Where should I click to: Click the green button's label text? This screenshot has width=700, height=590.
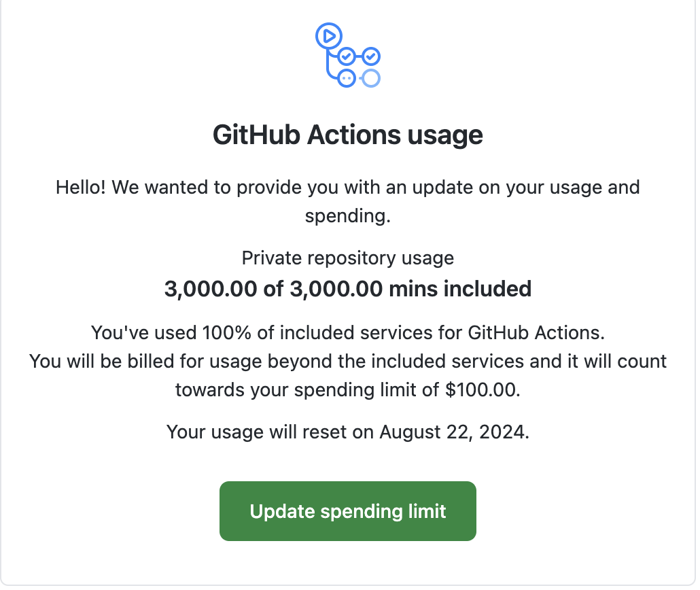pos(348,510)
